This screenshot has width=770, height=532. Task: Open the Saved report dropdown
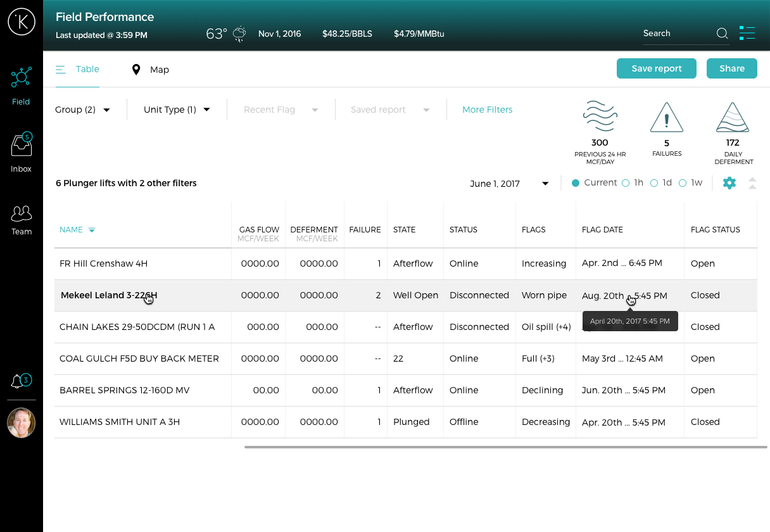[x=390, y=110]
